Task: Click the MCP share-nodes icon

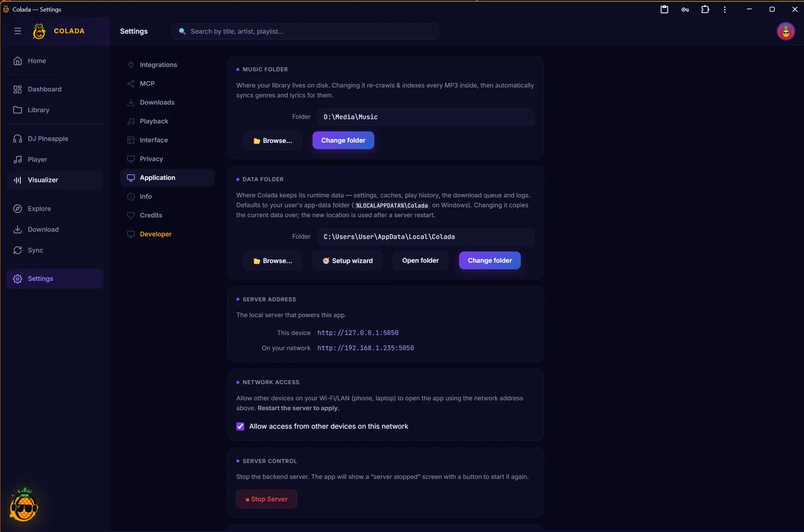Action: pyautogui.click(x=131, y=84)
